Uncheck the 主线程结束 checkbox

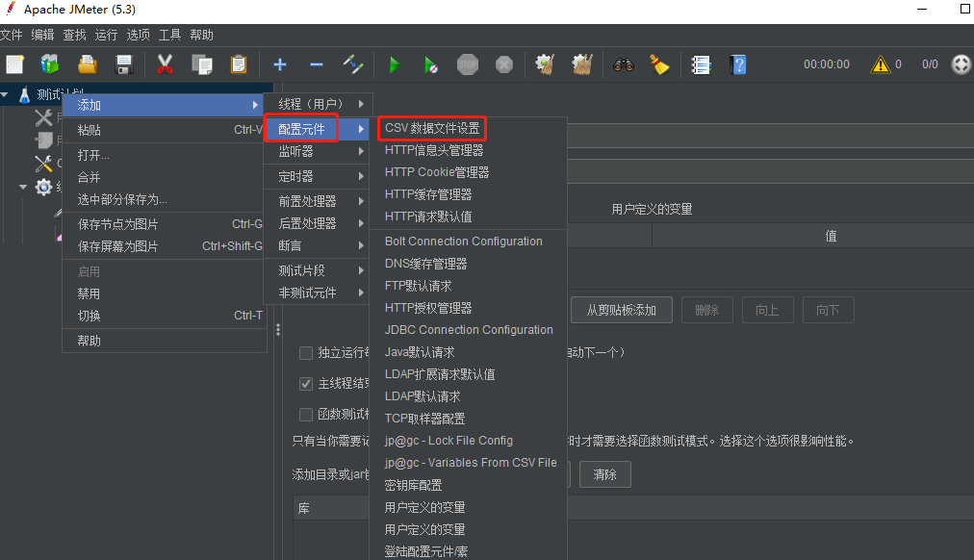(306, 384)
